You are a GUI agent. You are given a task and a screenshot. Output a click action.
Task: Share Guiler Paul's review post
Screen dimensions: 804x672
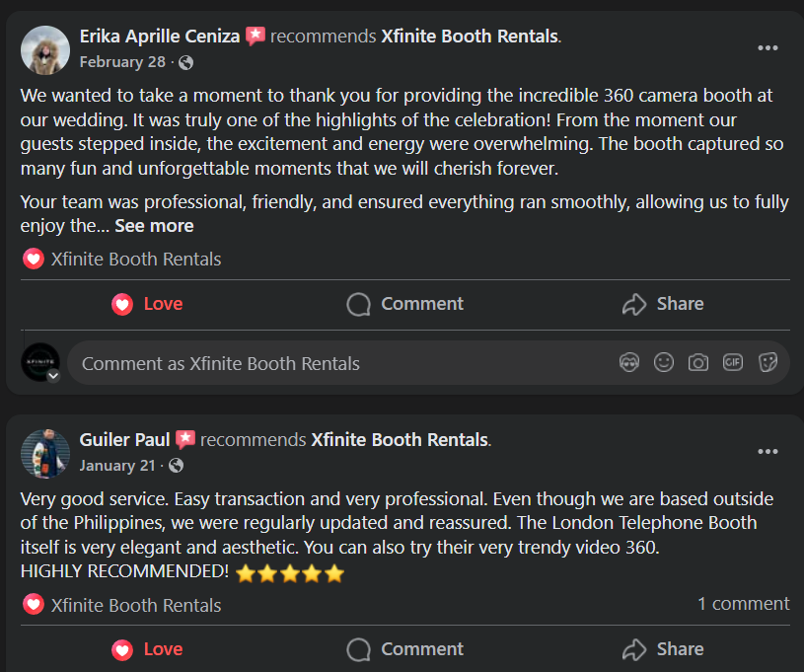(x=663, y=648)
